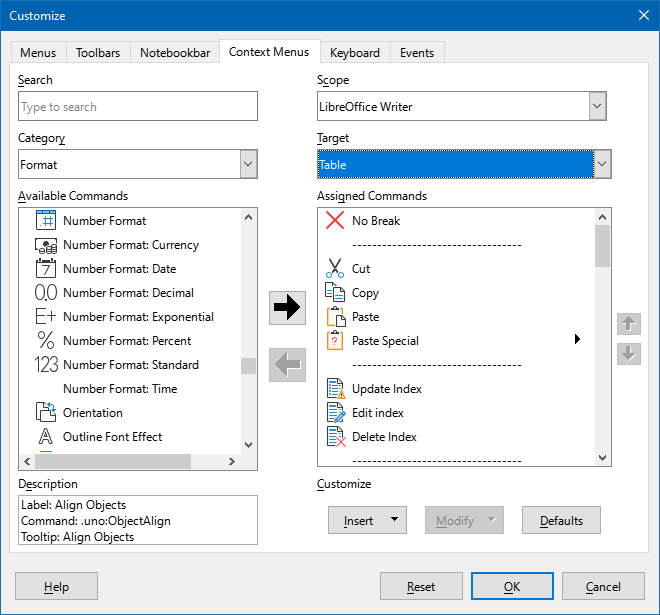Click the Outline Font Effect icon
The image size is (660, 615).
click(46, 437)
